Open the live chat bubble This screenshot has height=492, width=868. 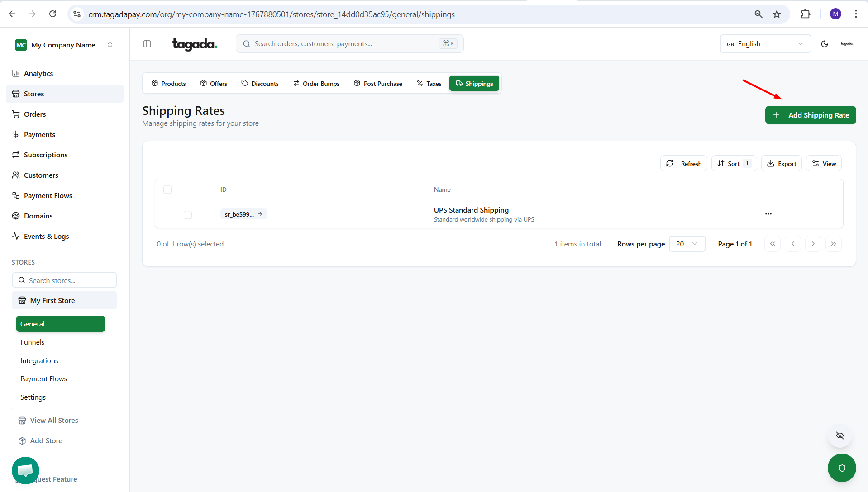pos(25,470)
